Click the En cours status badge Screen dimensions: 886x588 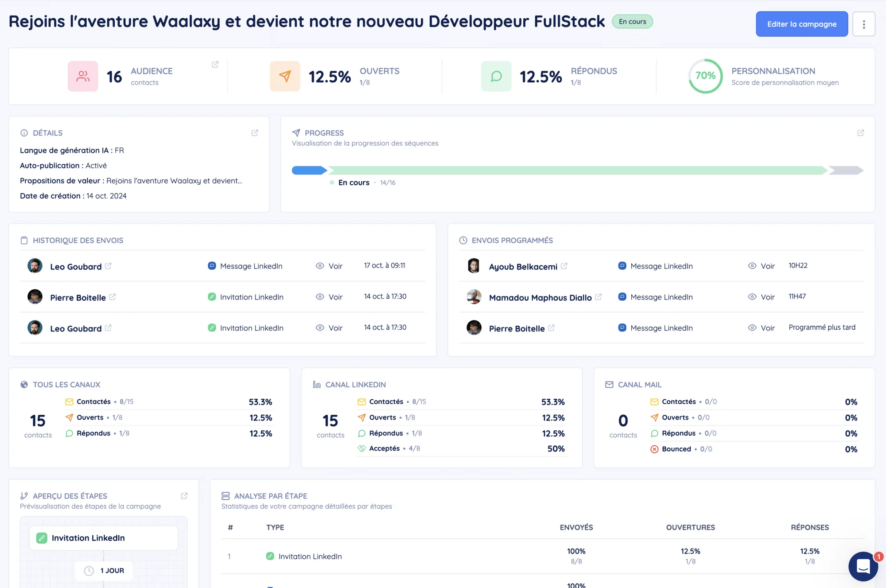coord(632,21)
